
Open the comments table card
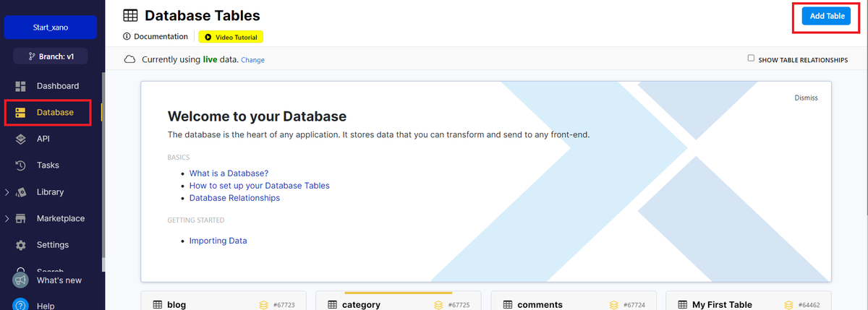[573, 301]
